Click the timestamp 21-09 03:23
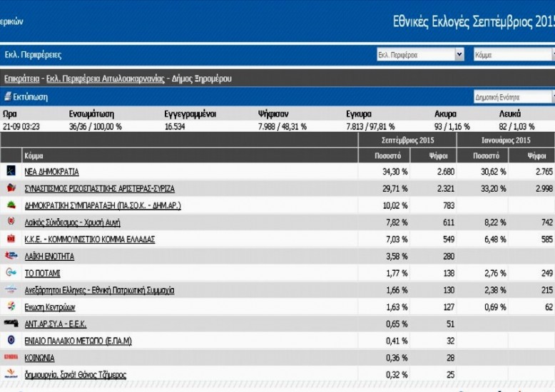Image resolution: width=555 pixels, height=392 pixels. 21,127
